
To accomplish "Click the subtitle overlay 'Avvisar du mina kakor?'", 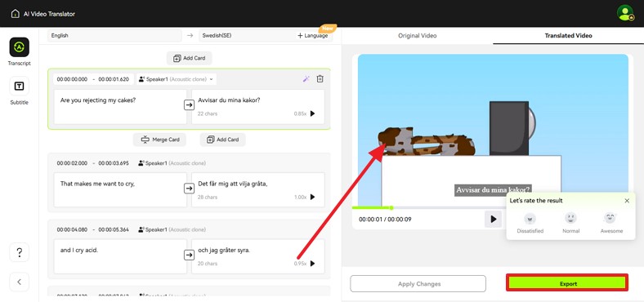I will click(x=493, y=190).
